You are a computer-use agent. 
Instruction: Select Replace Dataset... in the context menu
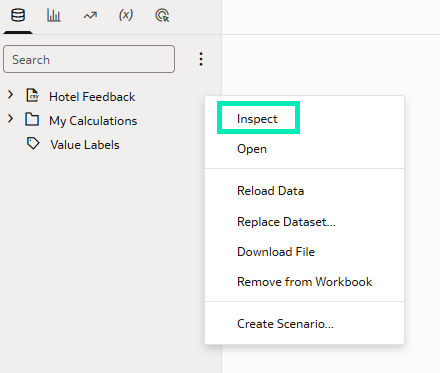(x=286, y=222)
